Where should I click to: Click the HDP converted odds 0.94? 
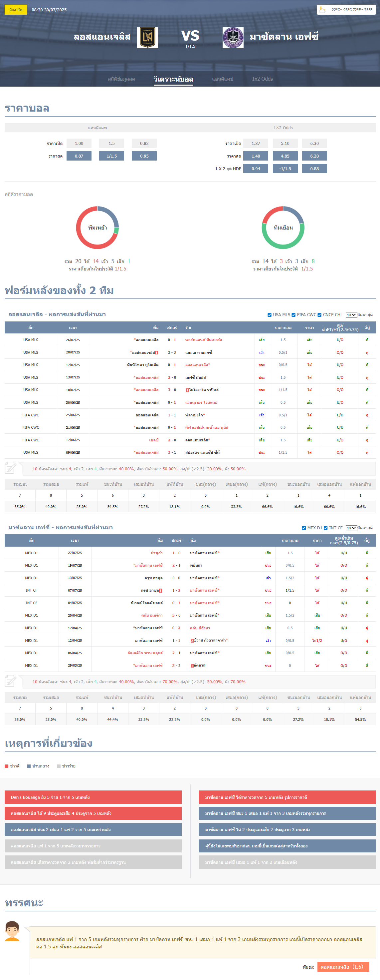256,169
